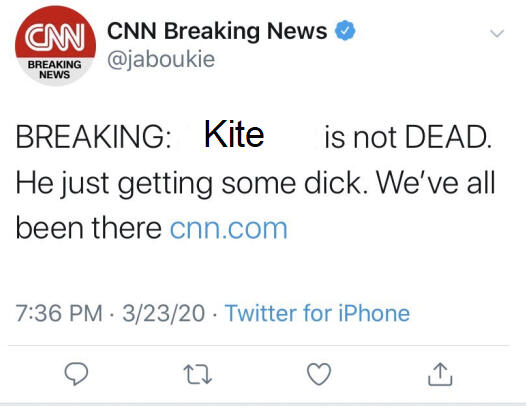Open the share upload arrow icon

click(440, 374)
